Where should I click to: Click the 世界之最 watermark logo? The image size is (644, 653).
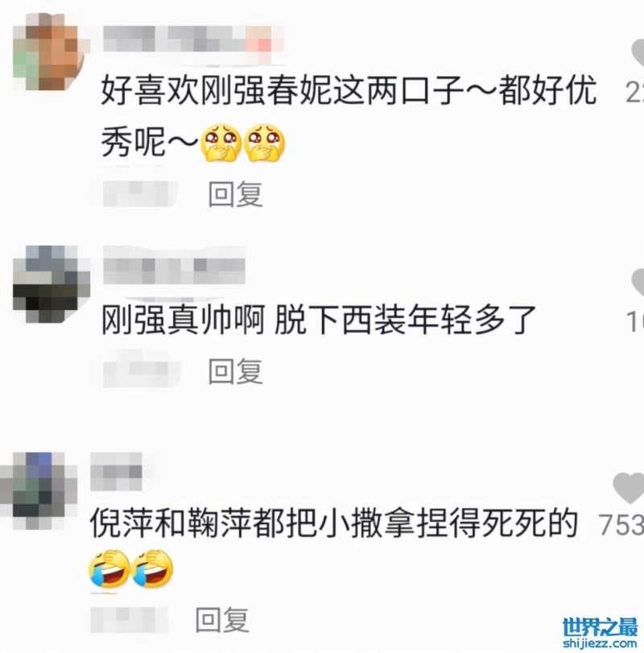(600, 627)
